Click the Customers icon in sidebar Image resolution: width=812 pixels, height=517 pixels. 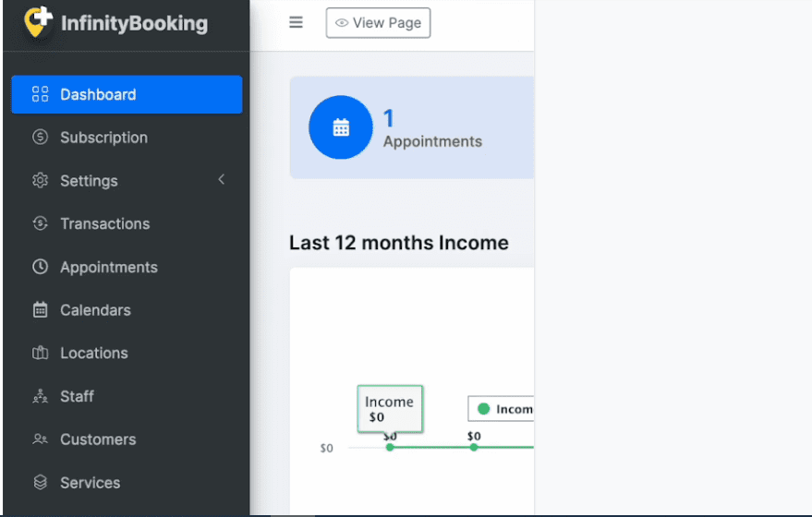click(x=40, y=439)
